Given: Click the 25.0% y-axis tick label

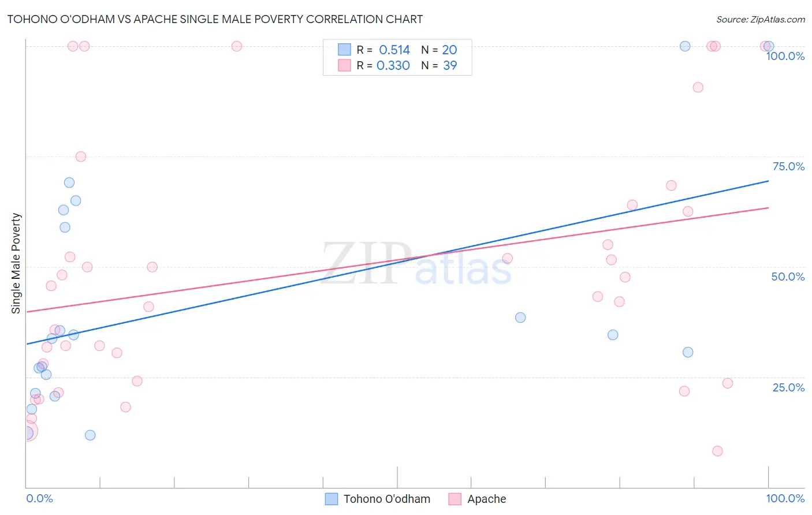Looking at the screenshot, I should (788, 387).
